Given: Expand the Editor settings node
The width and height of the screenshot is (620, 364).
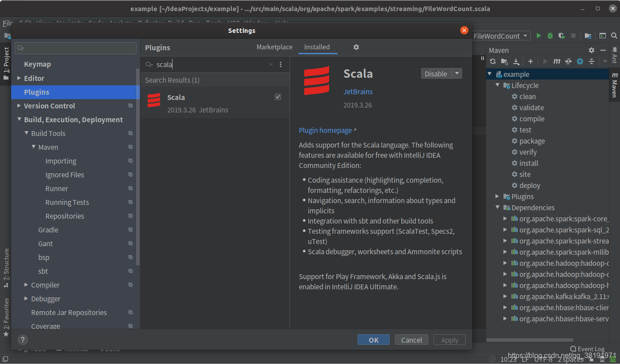Looking at the screenshot, I should (x=19, y=78).
